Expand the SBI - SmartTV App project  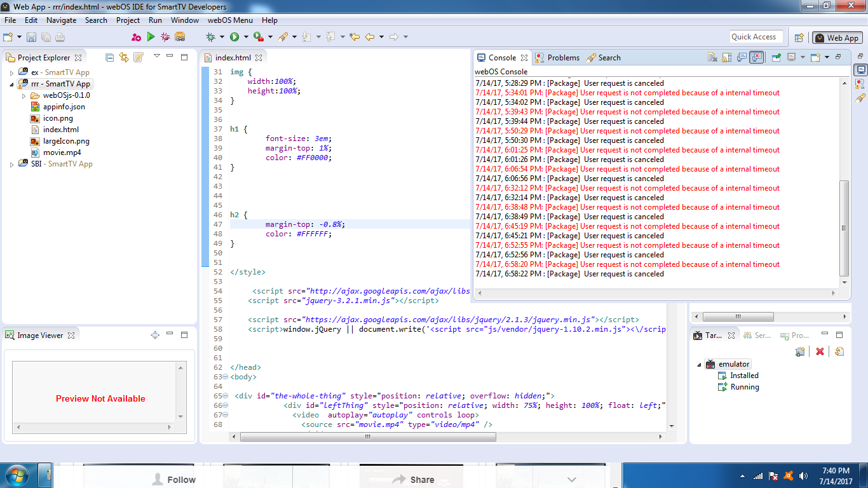pyautogui.click(x=11, y=164)
